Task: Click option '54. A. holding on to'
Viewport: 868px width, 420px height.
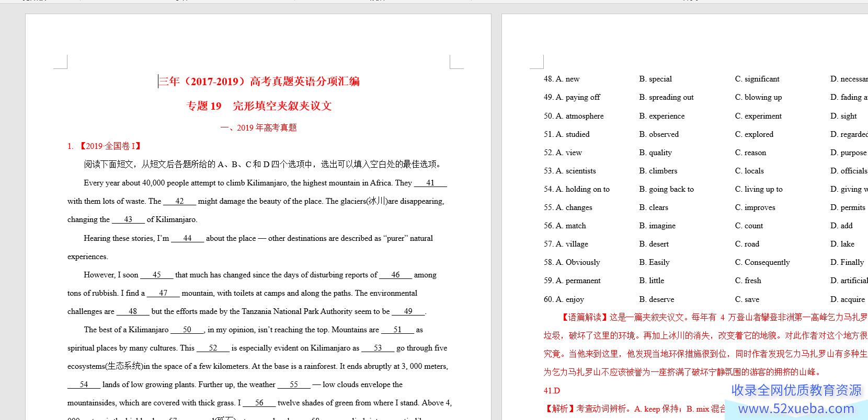Action: point(577,189)
